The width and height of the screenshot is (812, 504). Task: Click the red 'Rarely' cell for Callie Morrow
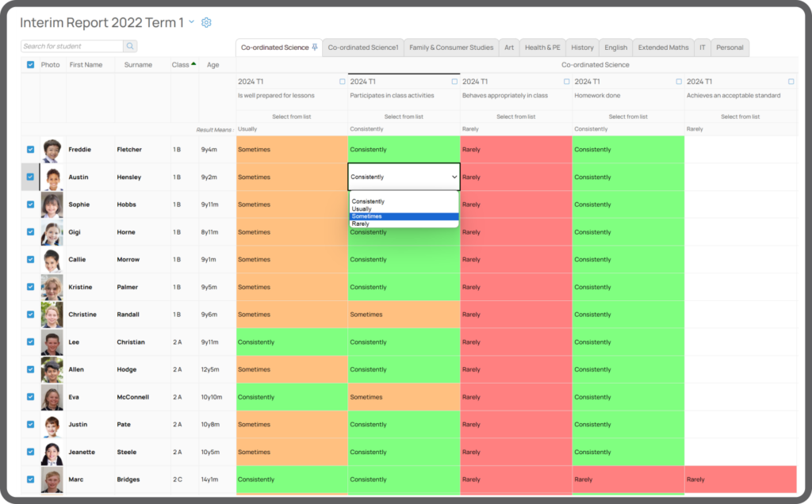516,260
